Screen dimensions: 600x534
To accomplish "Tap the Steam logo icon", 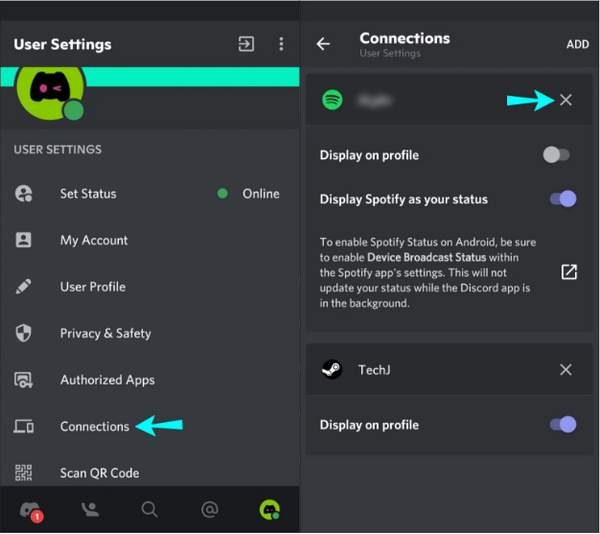I will pos(332,370).
